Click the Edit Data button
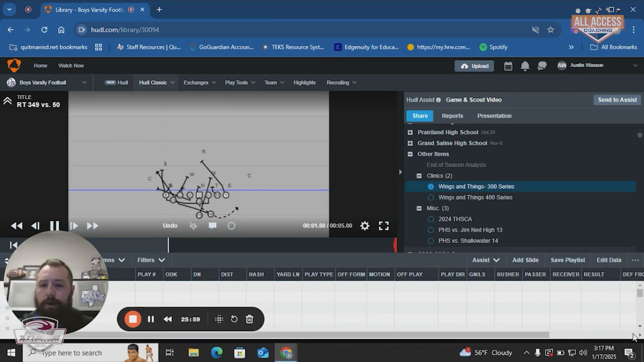The height and width of the screenshot is (362, 644). coord(609,260)
